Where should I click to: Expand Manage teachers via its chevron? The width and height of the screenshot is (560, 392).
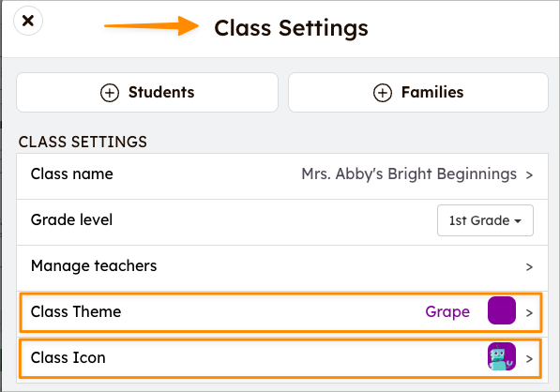click(529, 266)
